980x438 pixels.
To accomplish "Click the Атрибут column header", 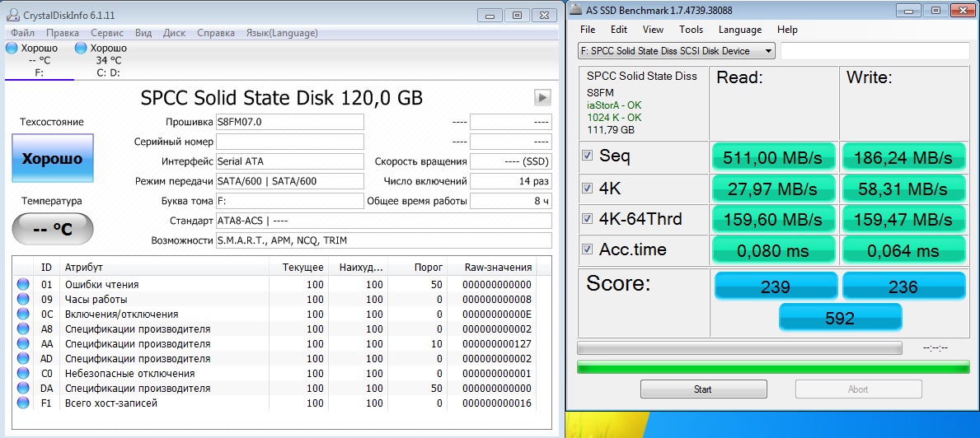I will (x=165, y=268).
